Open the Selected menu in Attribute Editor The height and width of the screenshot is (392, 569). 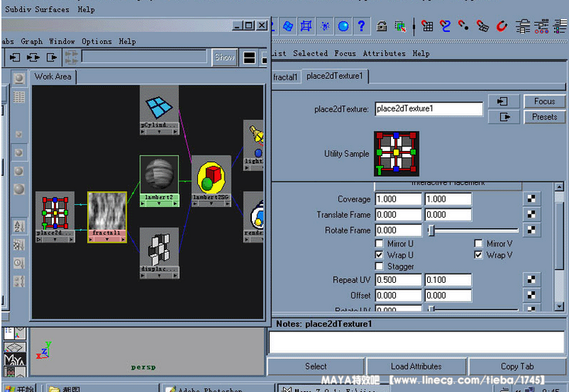point(310,53)
